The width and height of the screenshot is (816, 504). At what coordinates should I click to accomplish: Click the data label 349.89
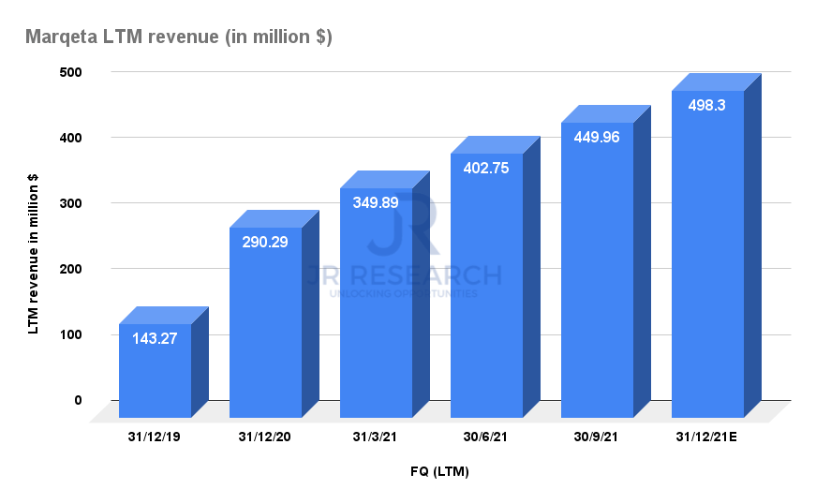pyautogui.click(x=376, y=202)
